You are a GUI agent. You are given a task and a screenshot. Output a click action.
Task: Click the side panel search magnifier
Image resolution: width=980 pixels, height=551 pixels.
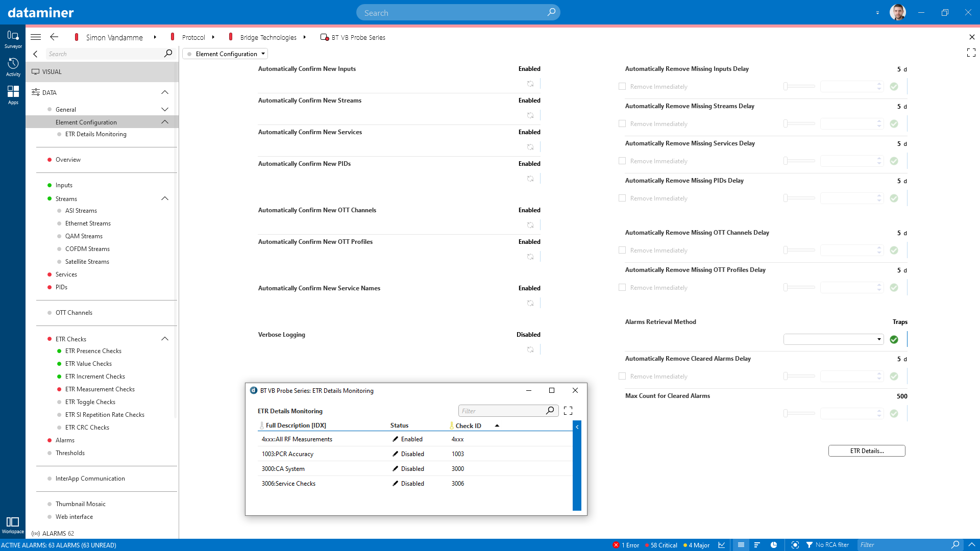(168, 54)
